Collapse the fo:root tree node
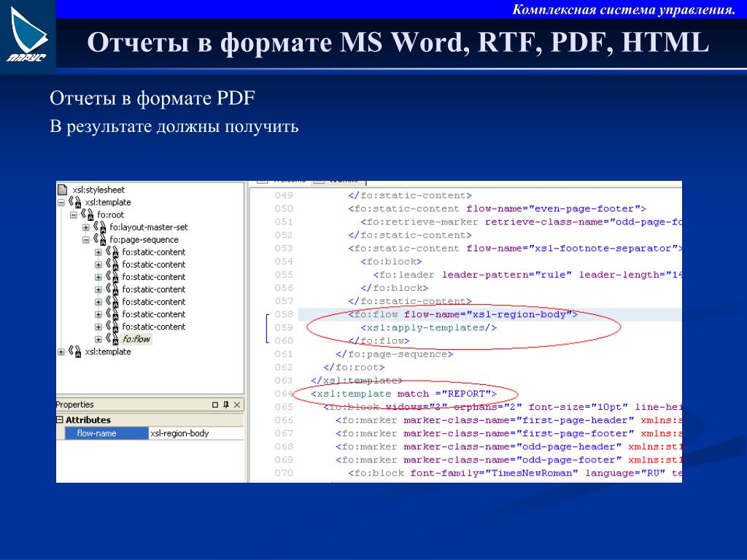 [x=74, y=215]
